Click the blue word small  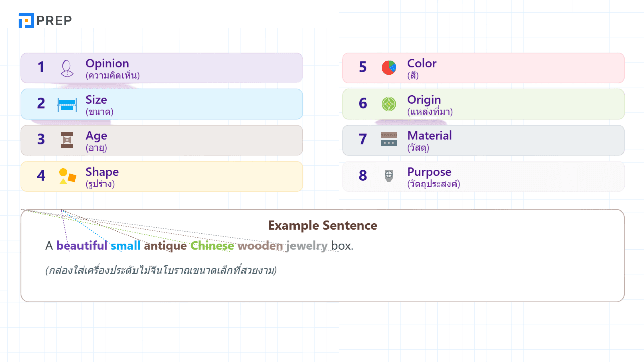click(x=125, y=246)
